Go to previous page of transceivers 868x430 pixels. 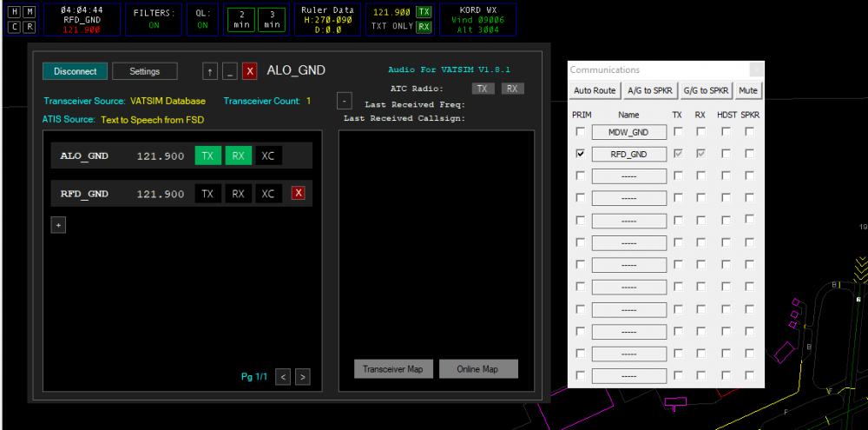(283, 376)
